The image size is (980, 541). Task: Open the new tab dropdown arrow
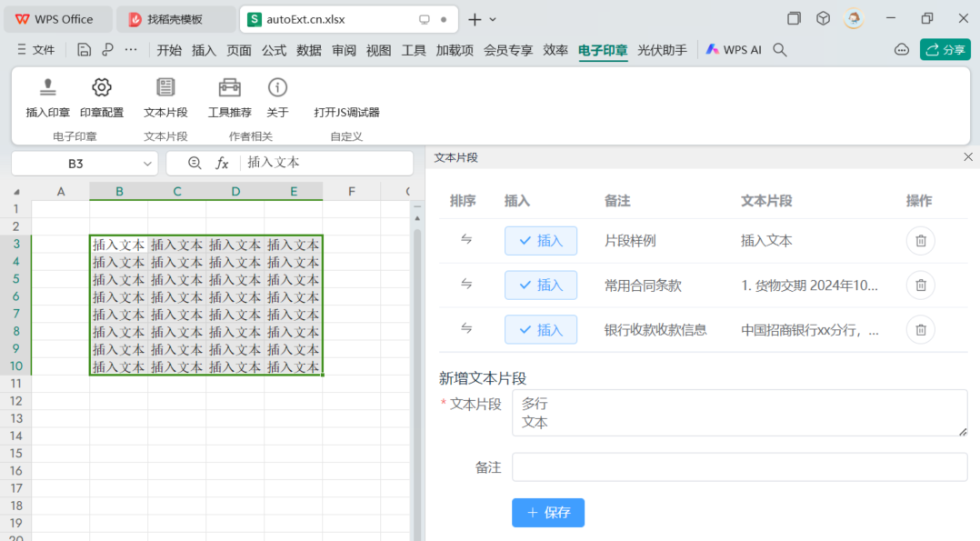tap(493, 19)
